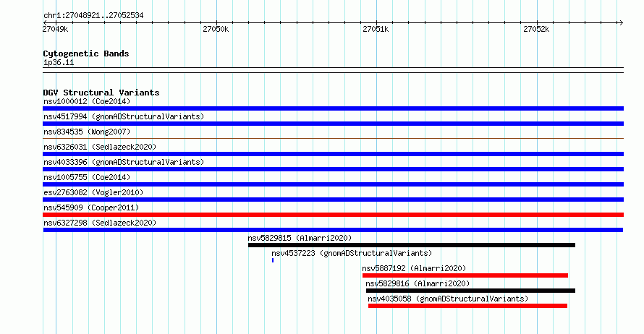
Task: Click the nsv1000012 (Coe2014) variant label
Action: click(87, 101)
